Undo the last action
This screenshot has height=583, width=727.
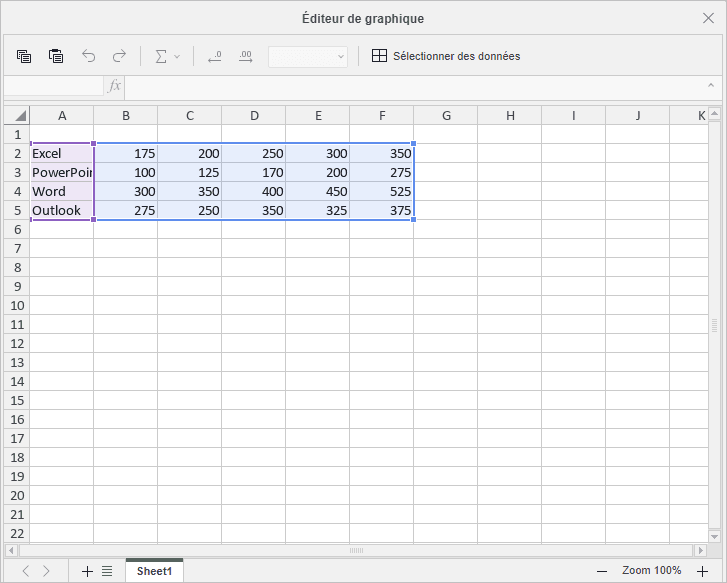tap(88, 56)
